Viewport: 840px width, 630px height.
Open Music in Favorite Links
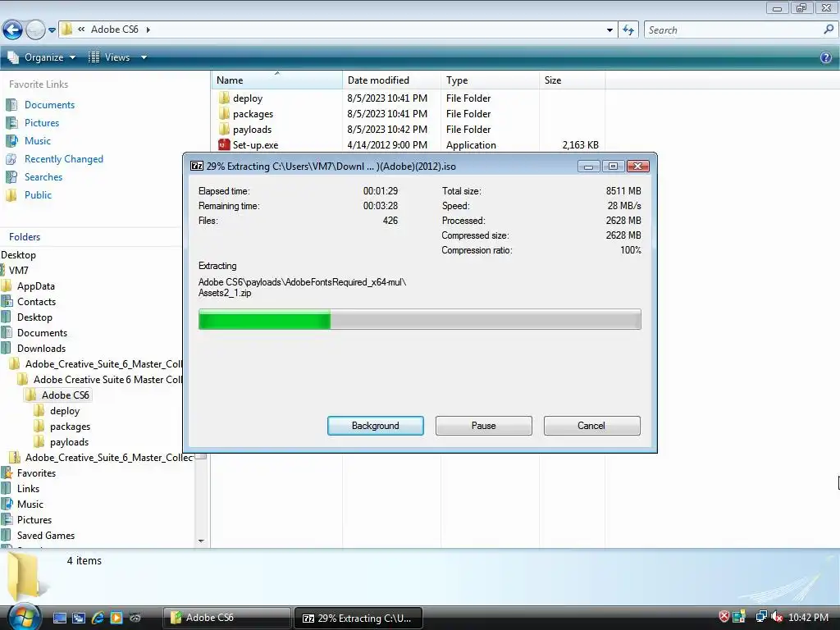tap(38, 141)
